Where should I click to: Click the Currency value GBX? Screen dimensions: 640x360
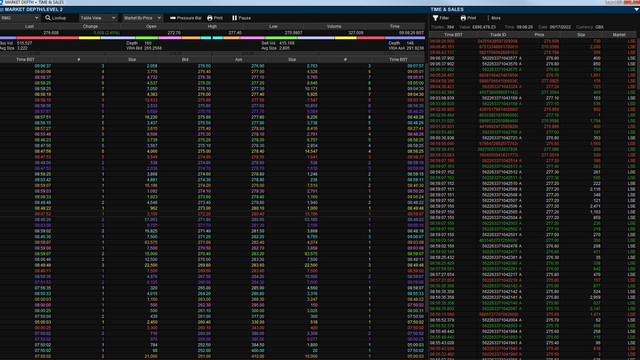coord(599,27)
